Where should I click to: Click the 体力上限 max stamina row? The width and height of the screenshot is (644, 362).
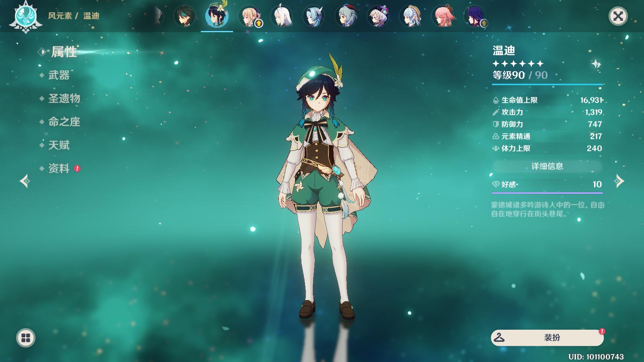[x=547, y=148]
